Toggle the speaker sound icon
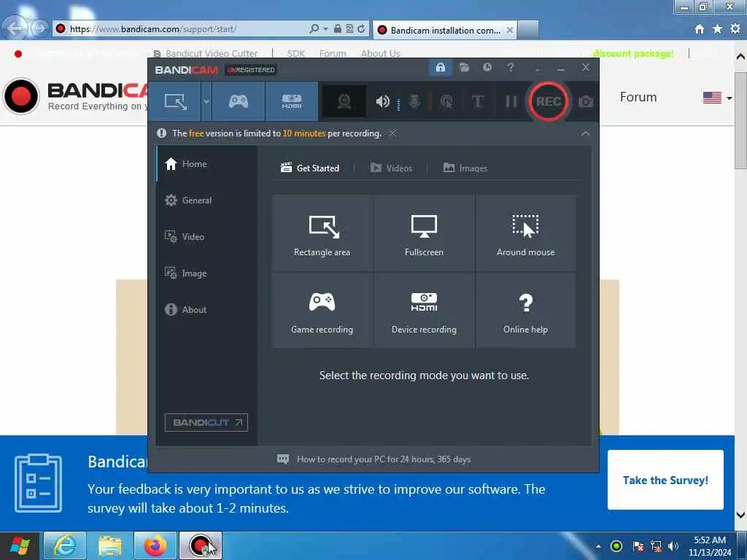 coord(382,101)
